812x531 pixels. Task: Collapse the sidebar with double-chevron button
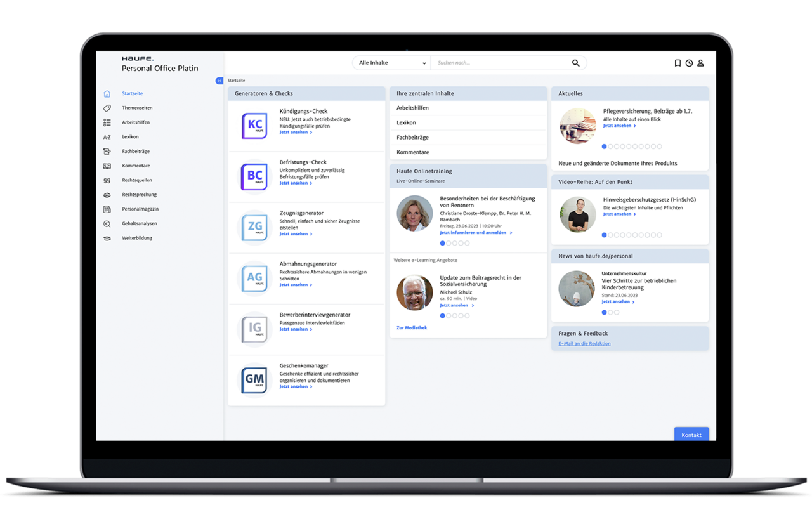coord(219,81)
